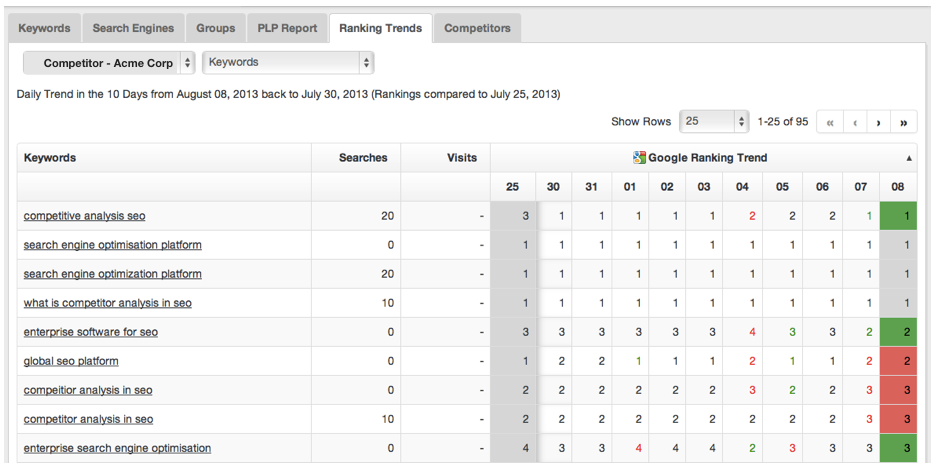
Task: Open the competitive analysis seo keyword link
Action: 84,216
